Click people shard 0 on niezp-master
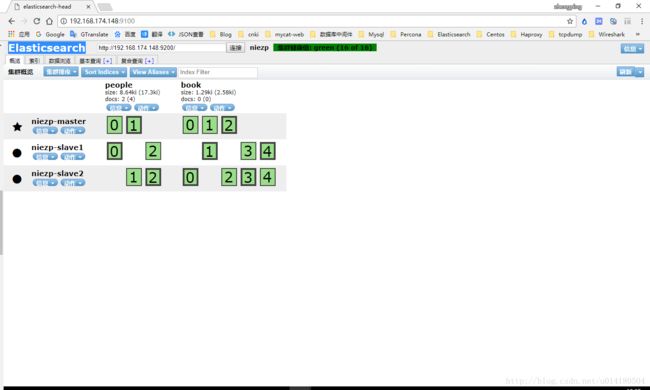 pyautogui.click(x=114, y=125)
